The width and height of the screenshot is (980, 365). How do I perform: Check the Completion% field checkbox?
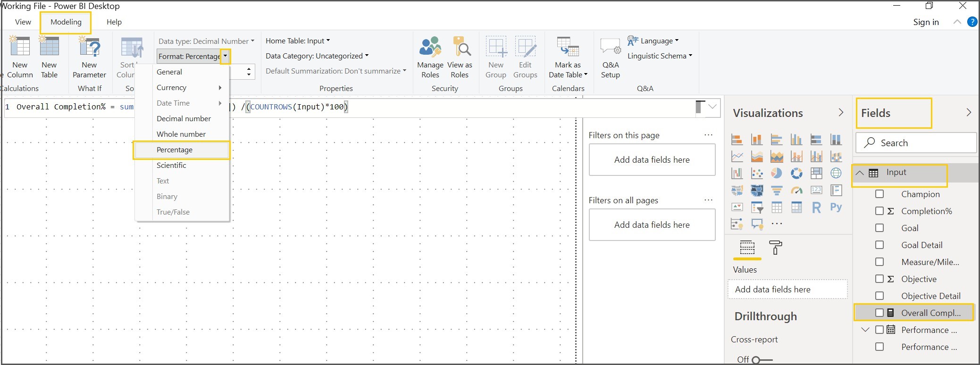(x=879, y=211)
